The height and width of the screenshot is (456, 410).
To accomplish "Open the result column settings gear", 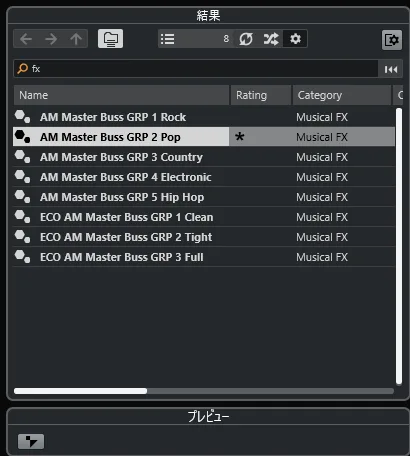I will (x=295, y=39).
